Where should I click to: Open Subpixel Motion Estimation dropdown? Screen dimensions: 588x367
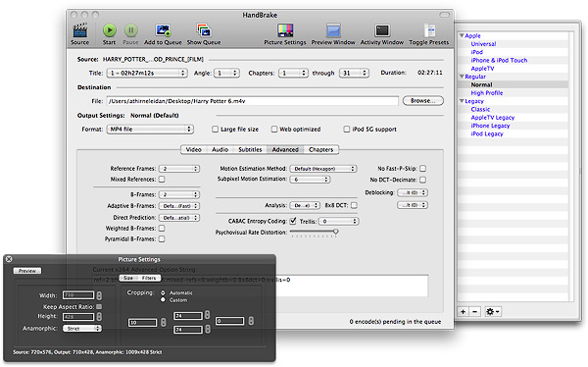(310, 180)
